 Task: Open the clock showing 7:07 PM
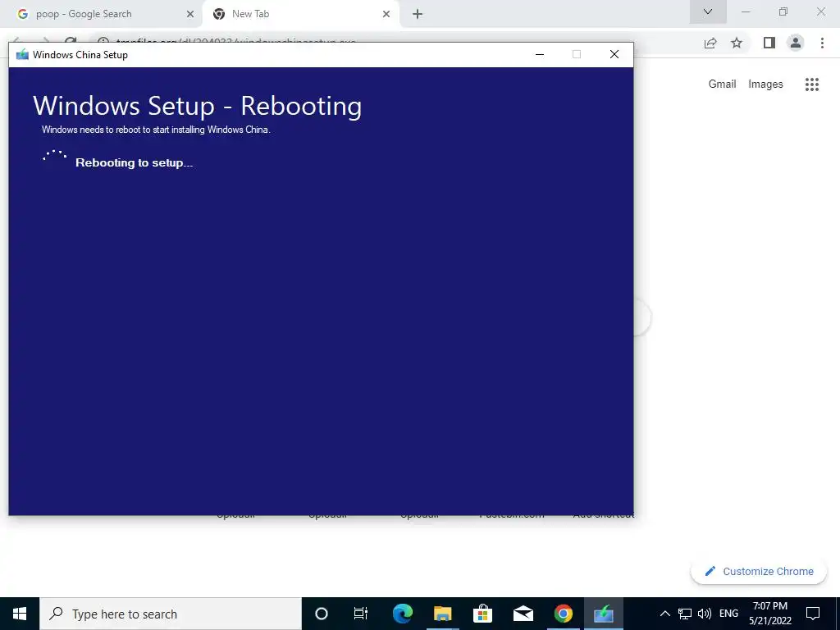coord(769,614)
